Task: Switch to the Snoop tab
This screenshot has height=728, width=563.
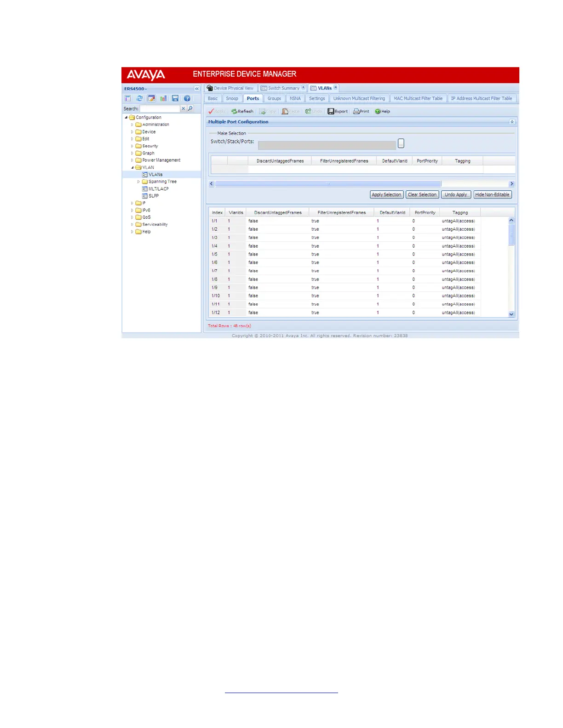Action: point(232,98)
